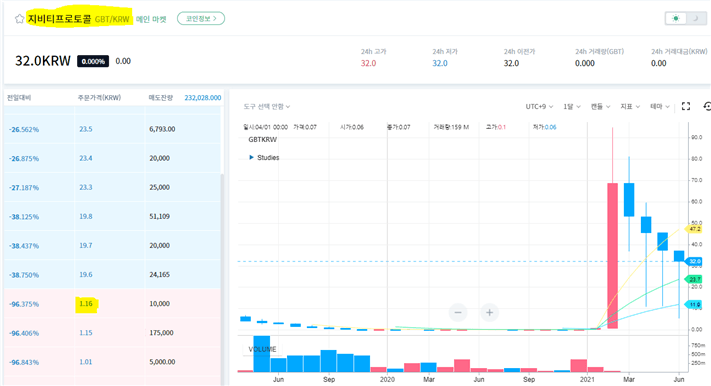Select order price 23.4
Viewport: 711px width, 386px height.
(86, 158)
